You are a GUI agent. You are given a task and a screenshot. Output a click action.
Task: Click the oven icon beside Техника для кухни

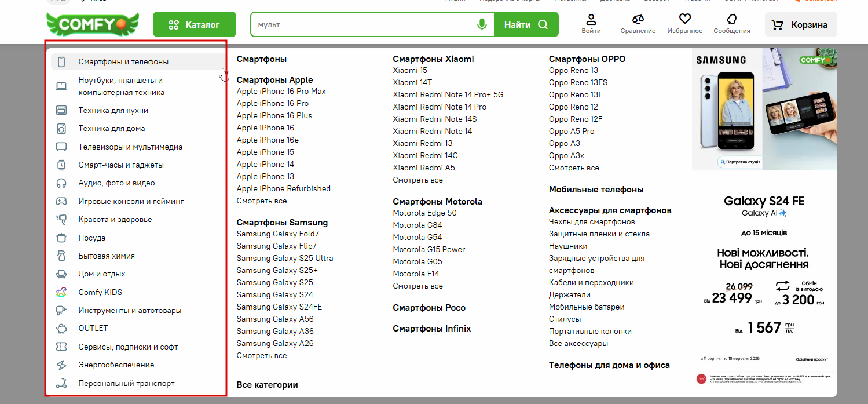click(61, 110)
